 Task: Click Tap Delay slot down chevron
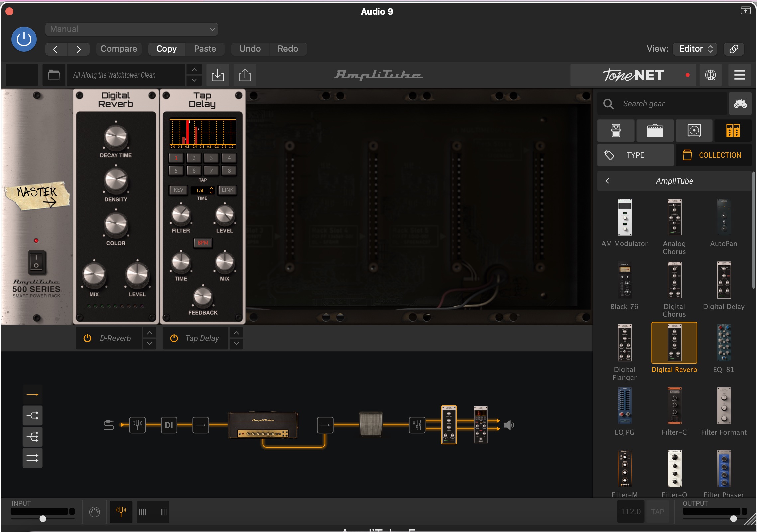point(236,344)
